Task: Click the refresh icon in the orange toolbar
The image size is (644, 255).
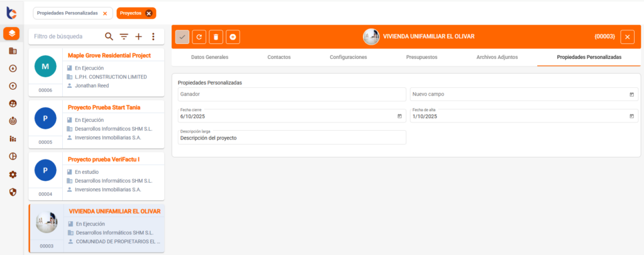Action: (199, 37)
